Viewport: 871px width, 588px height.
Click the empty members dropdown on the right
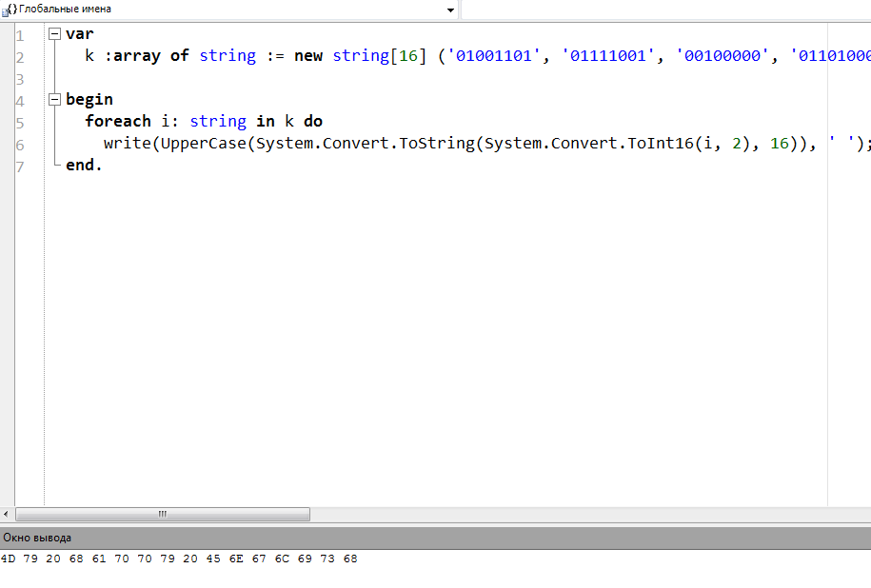[664, 10]
